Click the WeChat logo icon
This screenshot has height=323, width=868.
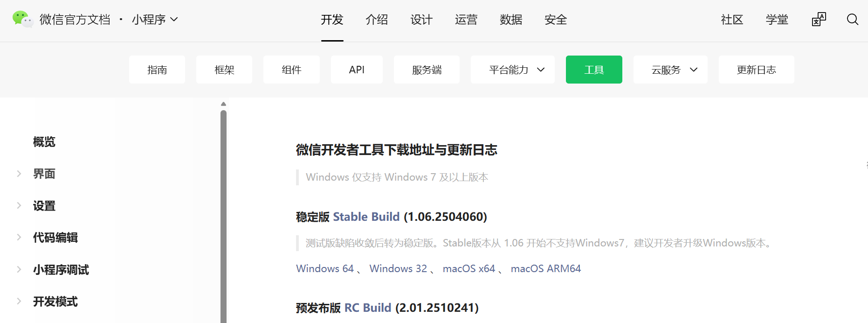click(x=22, y=19)
